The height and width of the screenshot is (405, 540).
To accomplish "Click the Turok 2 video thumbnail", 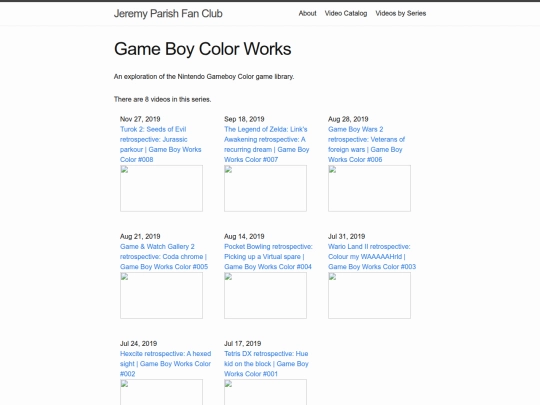I will point(161,188).
